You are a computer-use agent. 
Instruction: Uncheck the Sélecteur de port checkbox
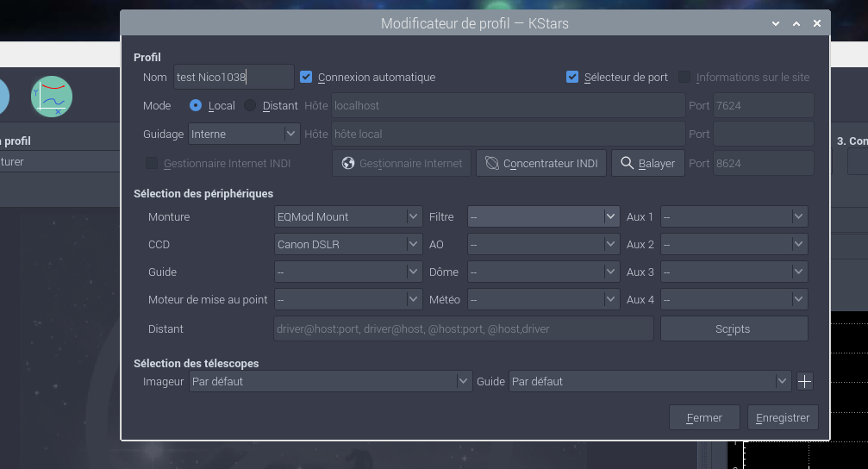pyautogui.click(x=572, y=77)
